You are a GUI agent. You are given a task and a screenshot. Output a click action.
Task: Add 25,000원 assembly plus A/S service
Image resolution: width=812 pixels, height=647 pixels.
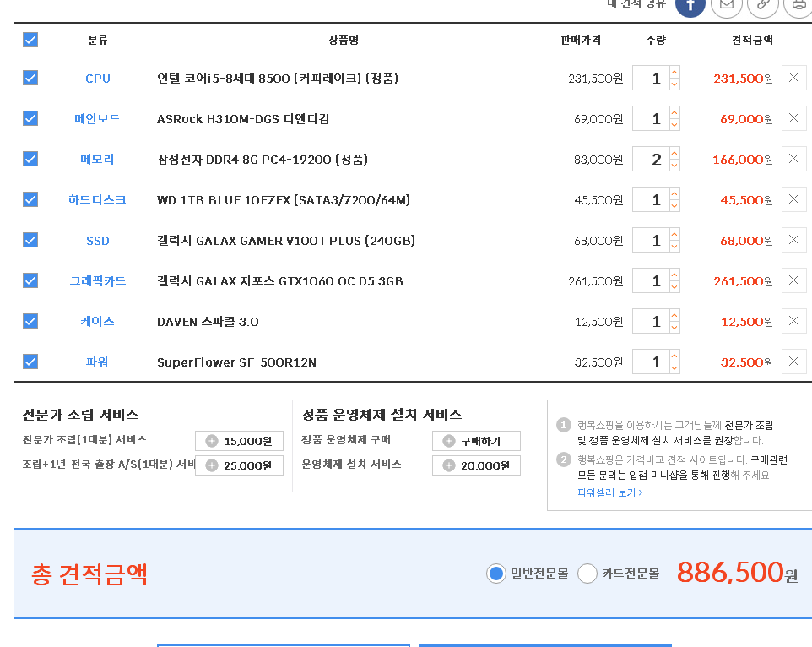tap(239, 465)
